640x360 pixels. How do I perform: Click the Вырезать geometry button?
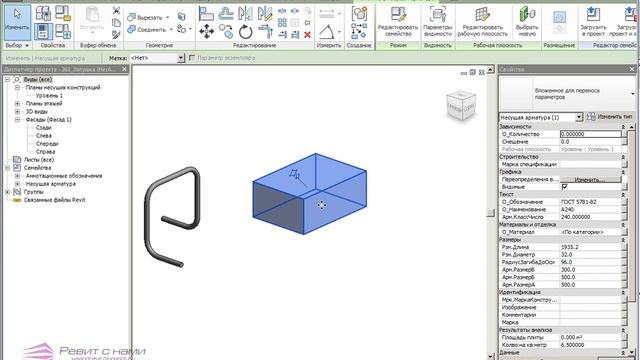pos(145,18)
